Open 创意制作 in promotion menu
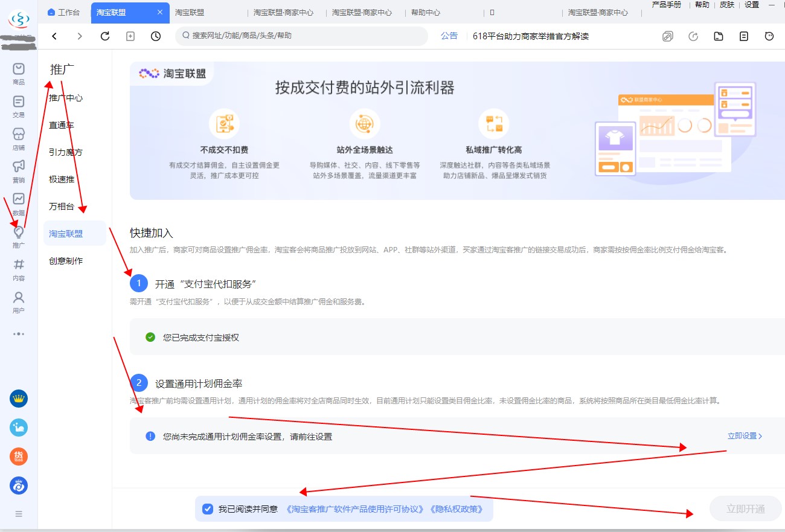Viewport: 785px width, 532px height. coord(66,261)
